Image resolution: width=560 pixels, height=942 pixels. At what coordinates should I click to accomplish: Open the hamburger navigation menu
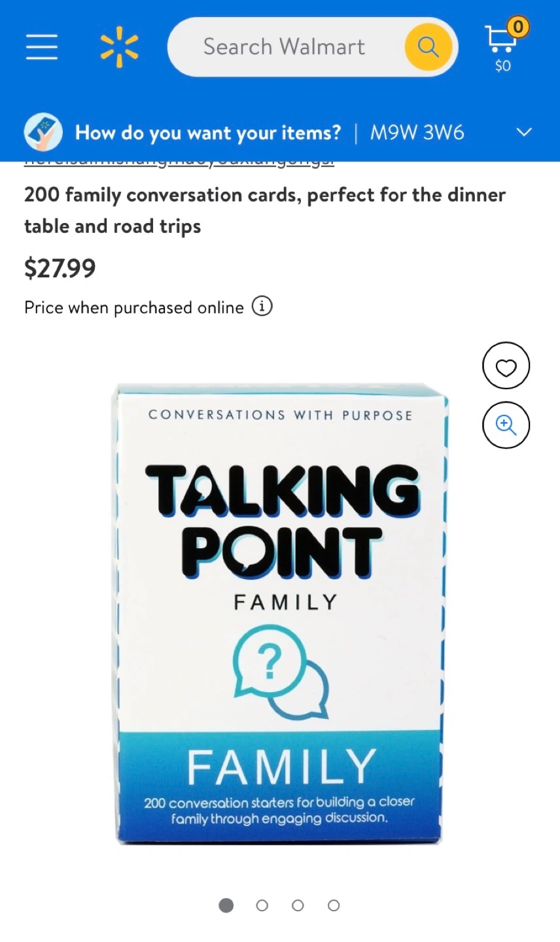(42, 47)
